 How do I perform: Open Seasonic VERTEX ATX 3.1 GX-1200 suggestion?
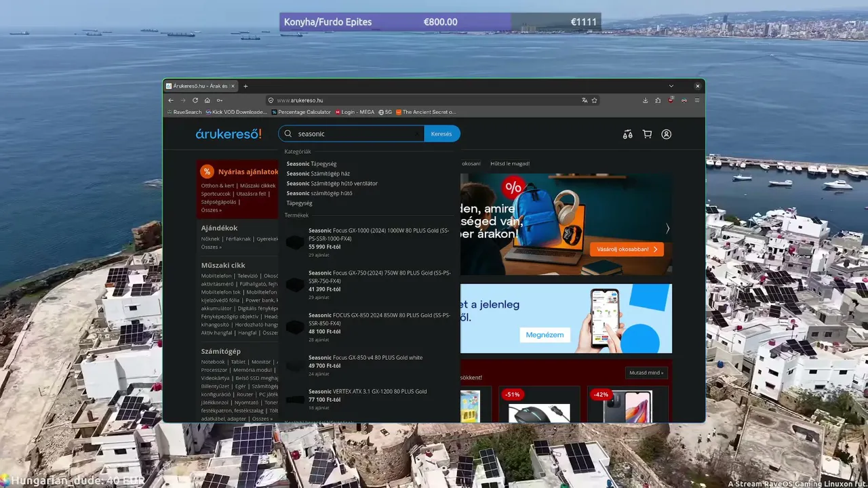click(368, 399)
